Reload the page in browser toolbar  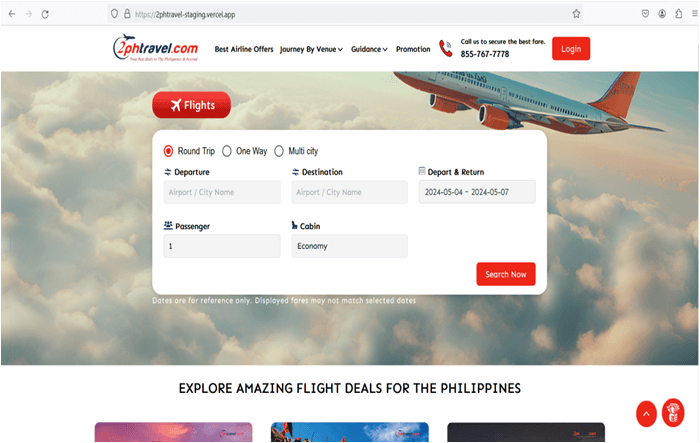[x=45, y=14]
